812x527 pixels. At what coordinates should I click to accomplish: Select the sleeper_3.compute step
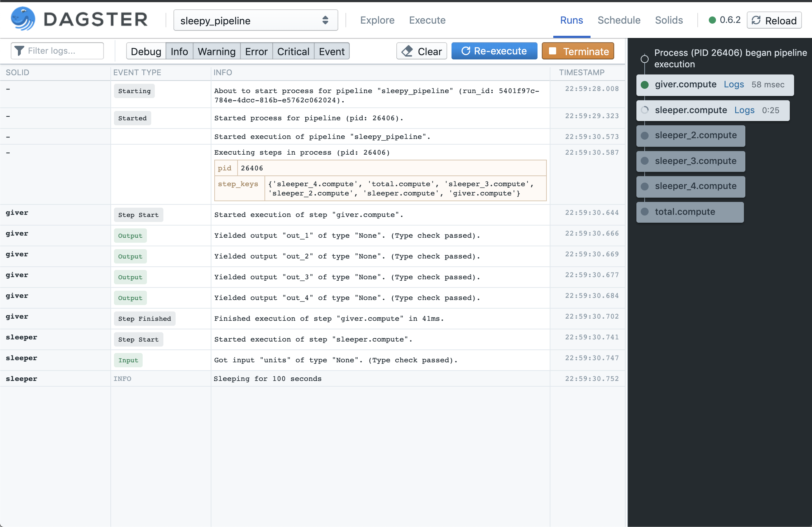(691, 161)
